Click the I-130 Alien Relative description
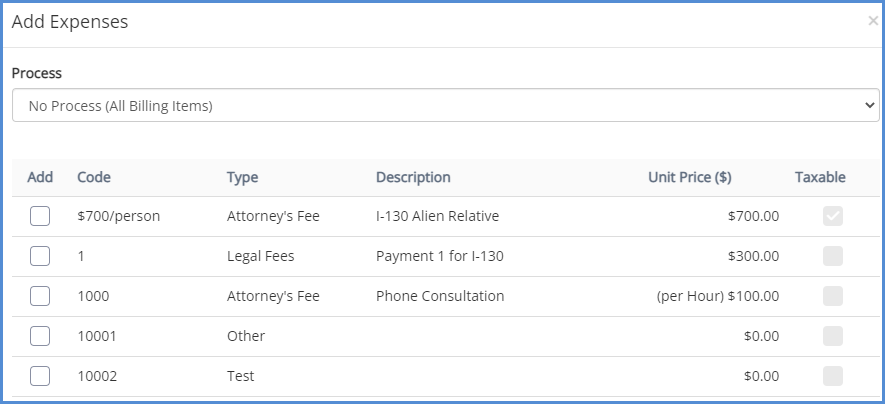 pyautogui.click(x=437, y=216)
